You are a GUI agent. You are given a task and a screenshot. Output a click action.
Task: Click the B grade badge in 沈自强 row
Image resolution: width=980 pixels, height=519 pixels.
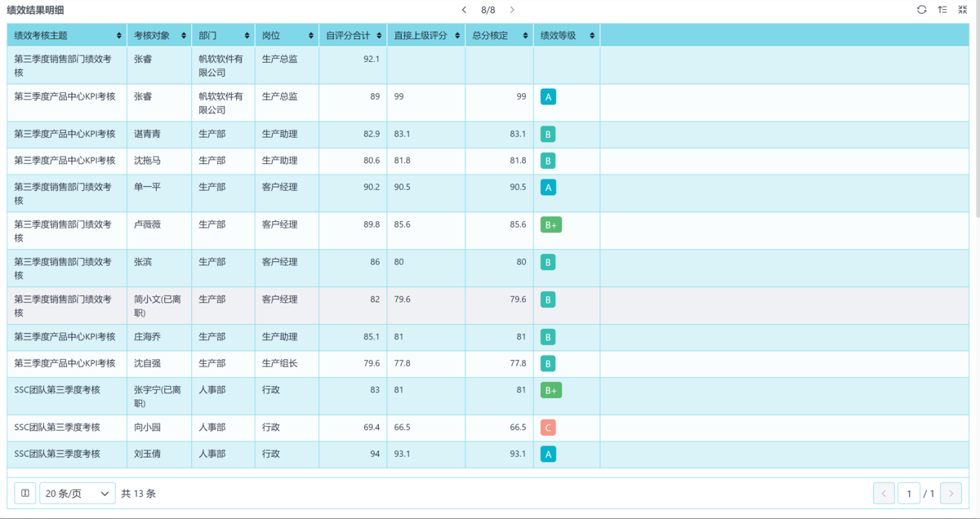pyautogui.click(x=548, y=363)
